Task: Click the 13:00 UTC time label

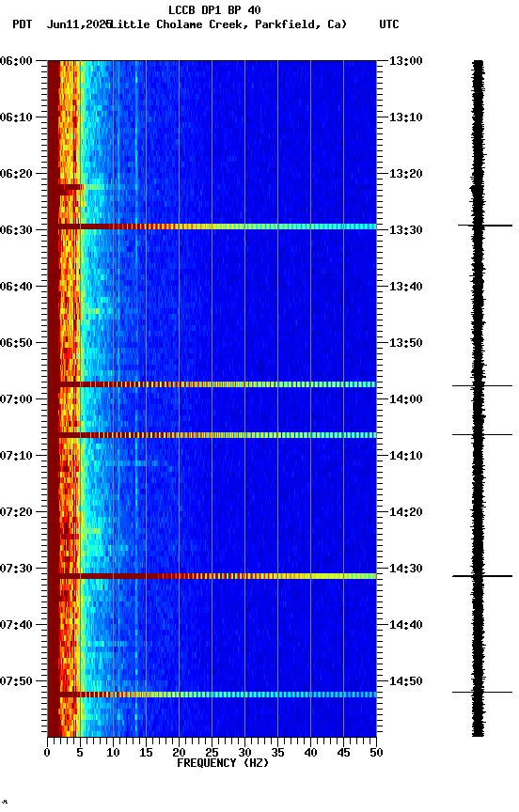Action: 405,61
